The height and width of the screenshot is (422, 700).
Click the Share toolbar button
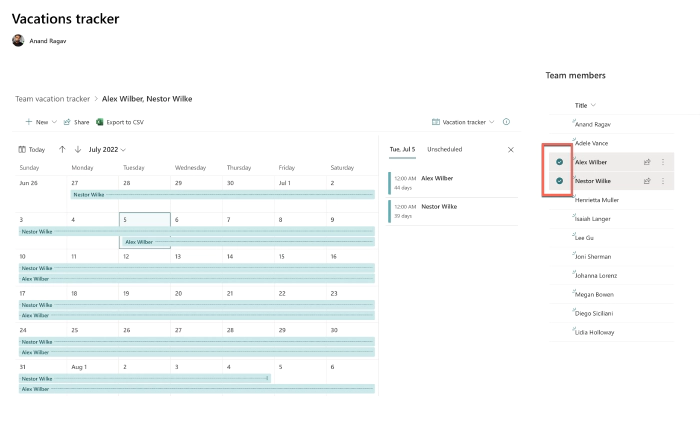pos(76,122)
